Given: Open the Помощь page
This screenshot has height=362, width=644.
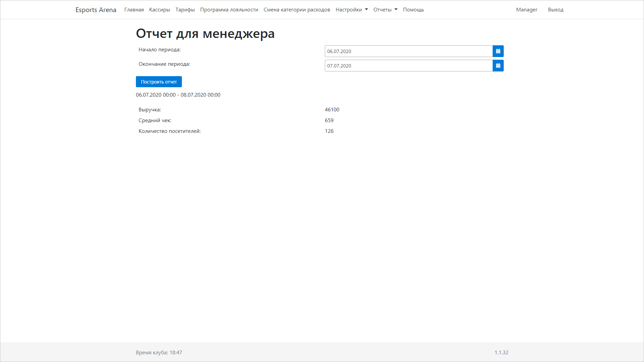Looking at the screenshot, I should coord(413,9).
